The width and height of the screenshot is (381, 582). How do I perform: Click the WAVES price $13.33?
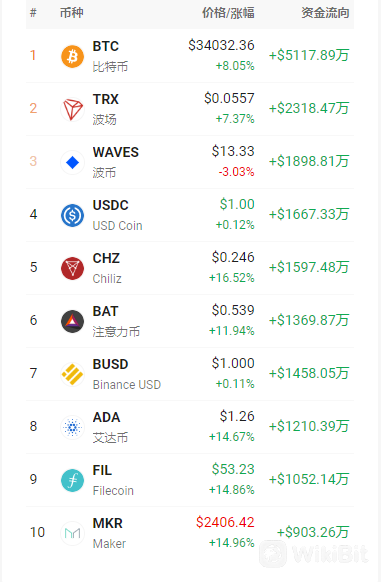(x=233, y=151)
